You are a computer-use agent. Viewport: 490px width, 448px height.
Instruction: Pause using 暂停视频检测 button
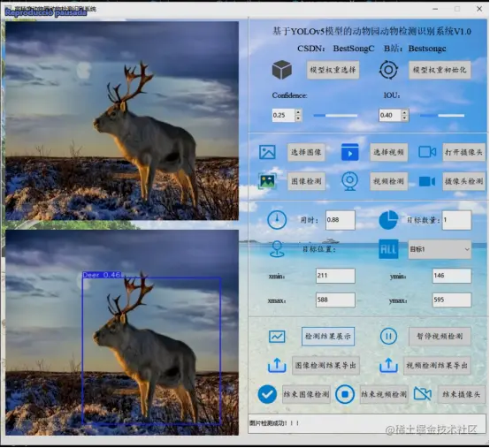(440, 337)
